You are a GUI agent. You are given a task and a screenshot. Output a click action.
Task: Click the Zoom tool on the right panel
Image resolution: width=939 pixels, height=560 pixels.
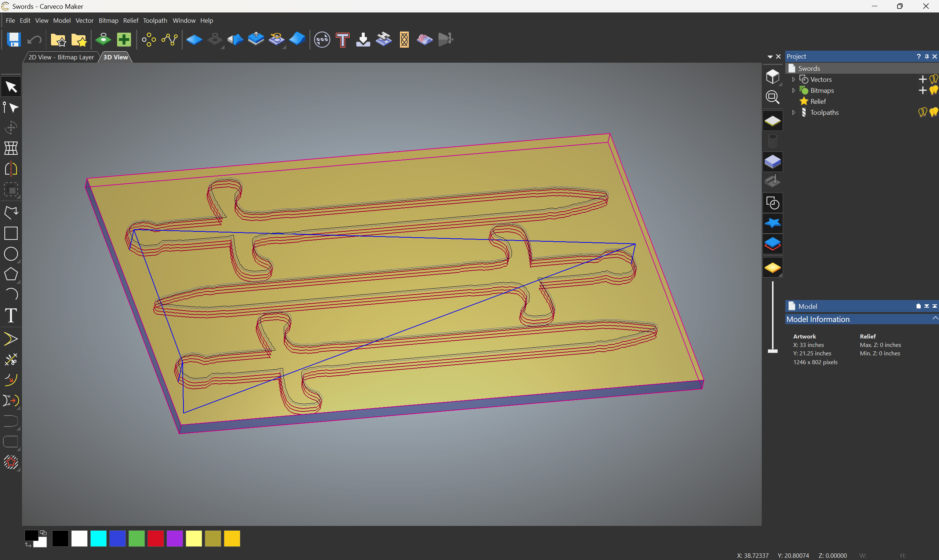click(772, 97)
